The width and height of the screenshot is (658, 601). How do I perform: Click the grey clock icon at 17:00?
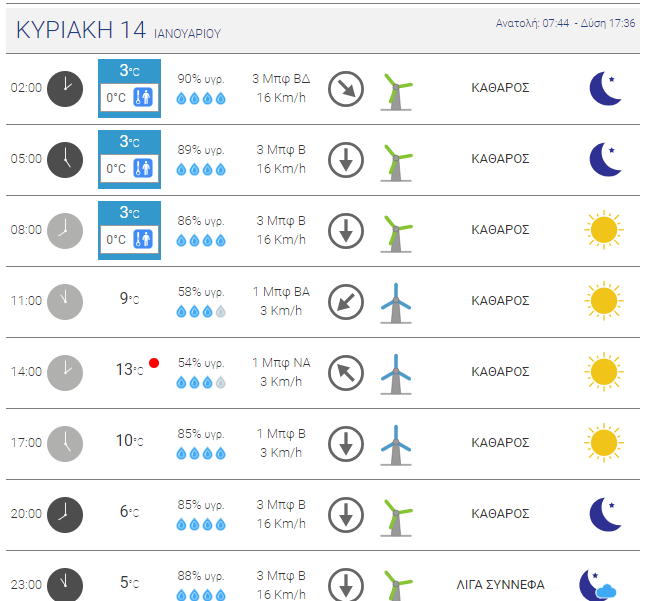pyautogui.click(x=65, y=444)
